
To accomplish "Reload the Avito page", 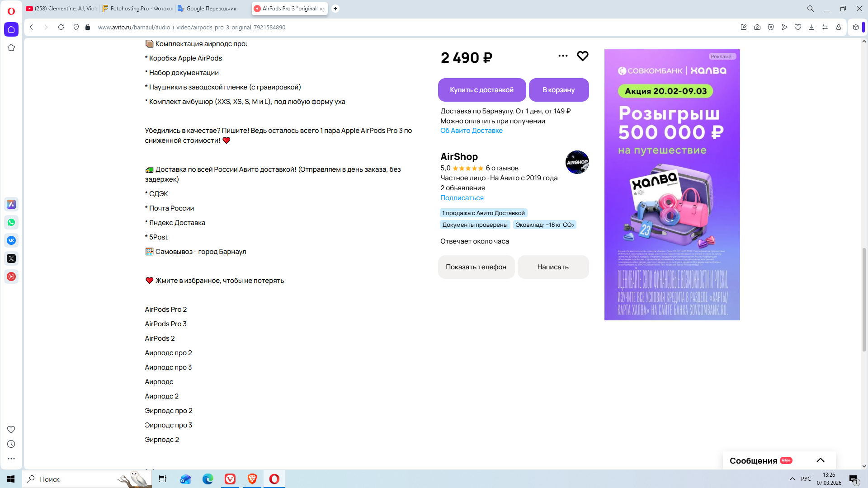I will click(61, 27).
